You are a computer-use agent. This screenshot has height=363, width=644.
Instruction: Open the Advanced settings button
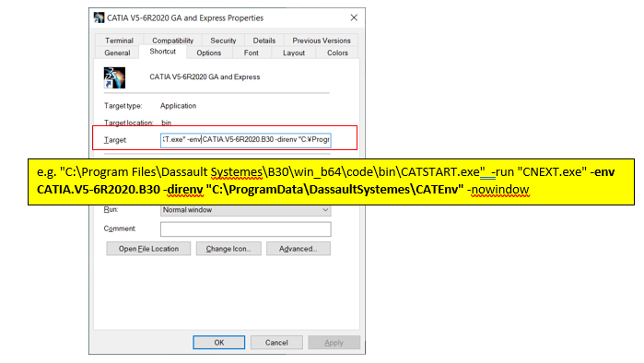pyautogui.click(x=299, y=249)
